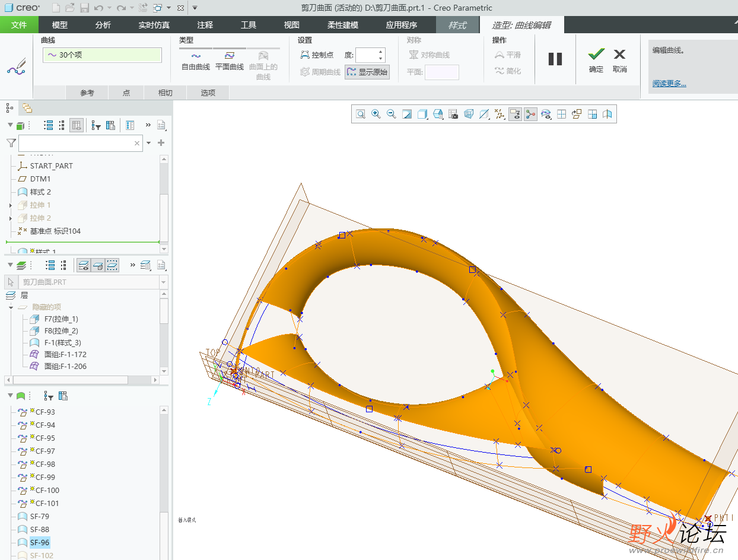Show more model tree toolbar overflow commands
This screenshot has height=560, width=738.
pyautogui.click(x=148, y=125)
